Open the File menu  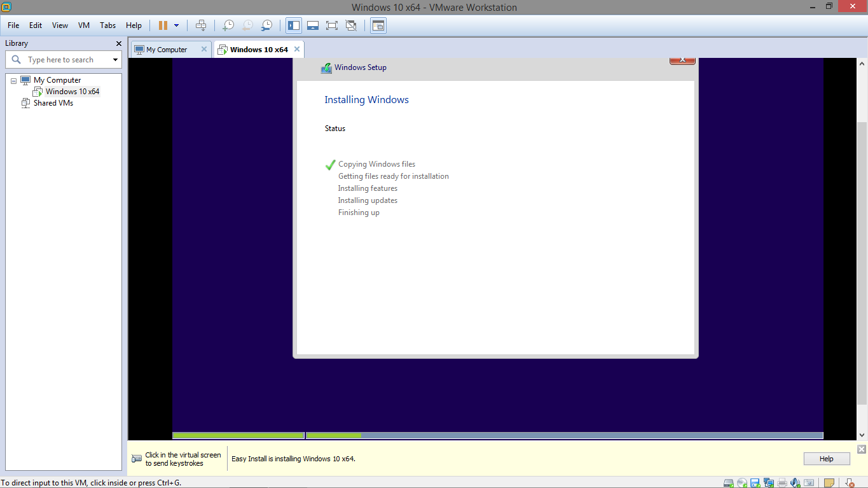point(13,25)
